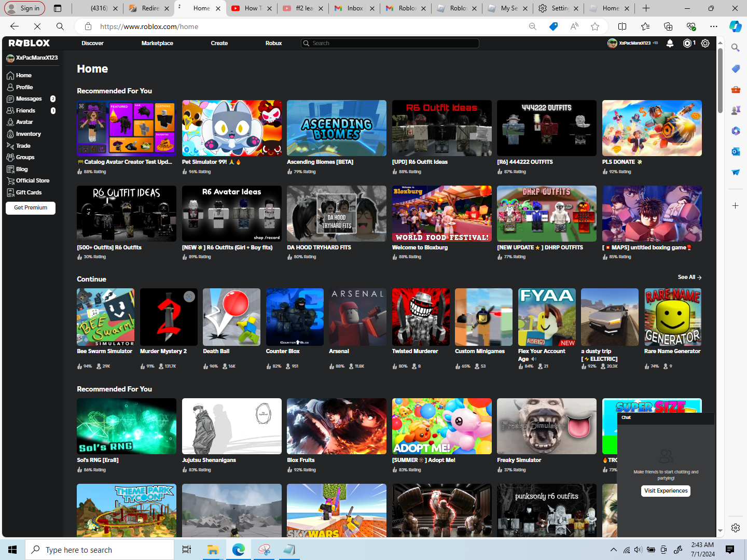Switch to the My Se browser tab
Image resolution: width=747 pixels, height=560 pixels.
pyautogui.click(x=508, y=8)
